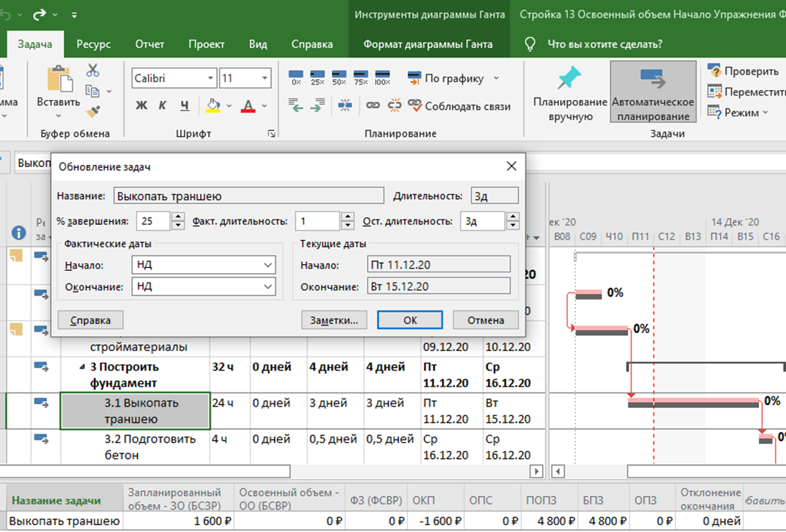This screenshot has width=786, height=532.
Task: Open 'Формат диаграммы Ганта' tab
Action: pos(427,44)
